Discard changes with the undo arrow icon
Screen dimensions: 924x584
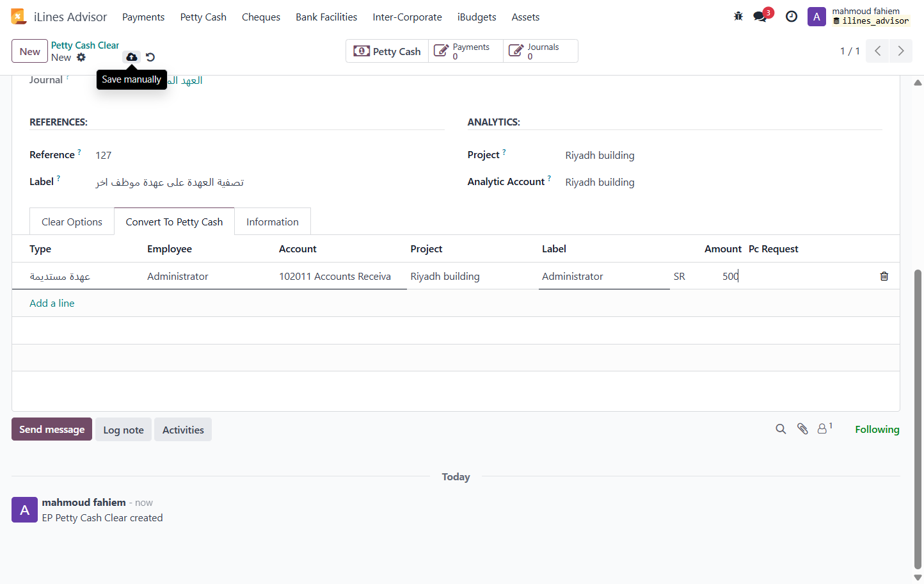(150, 57)
